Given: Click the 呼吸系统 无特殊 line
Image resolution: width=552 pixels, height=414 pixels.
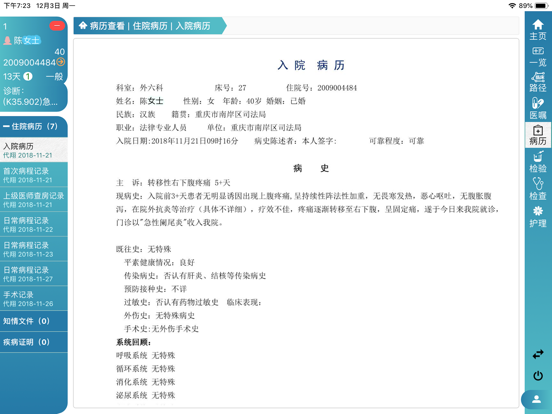Looking at the screenshot, I should click(x=146, y=356).
